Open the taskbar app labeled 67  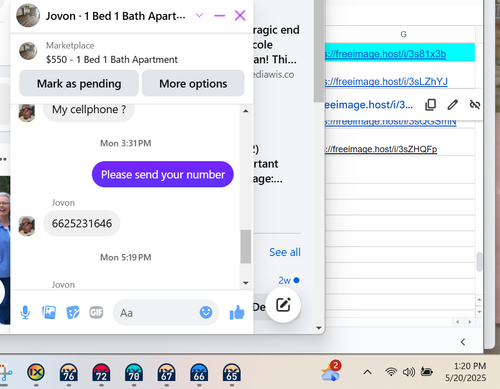tap(167, 372)
